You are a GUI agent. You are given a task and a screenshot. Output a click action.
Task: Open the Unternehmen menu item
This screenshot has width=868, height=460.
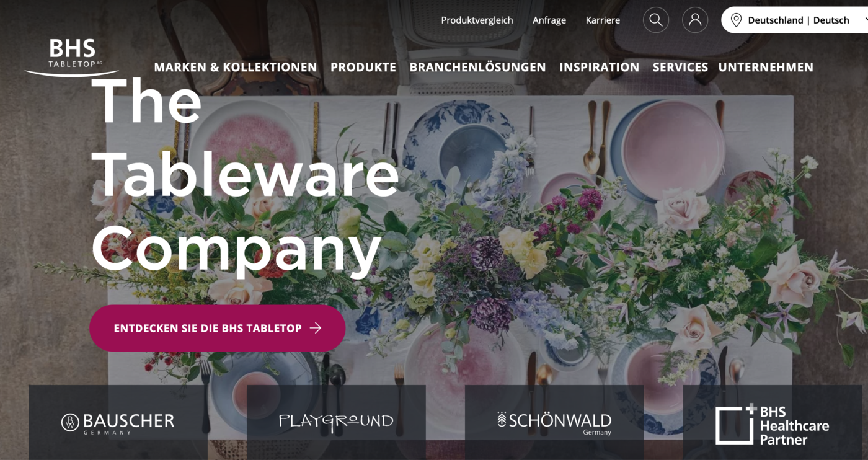point(766,67)
